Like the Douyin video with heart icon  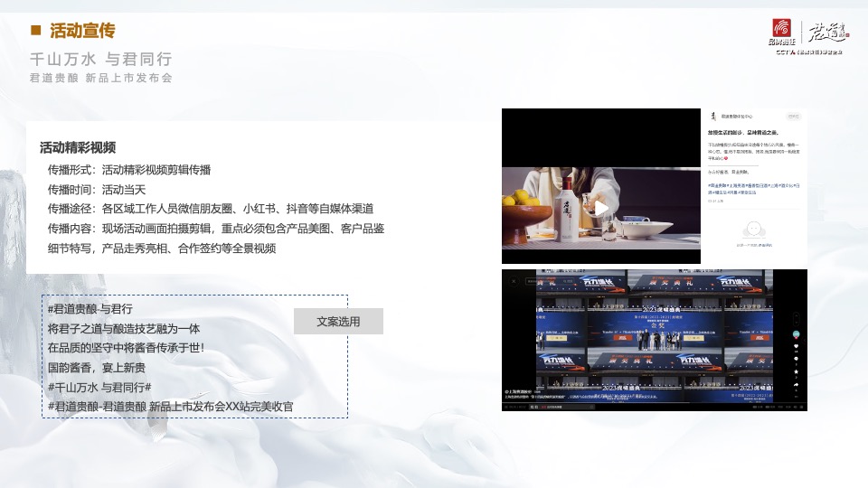(796, 346)
